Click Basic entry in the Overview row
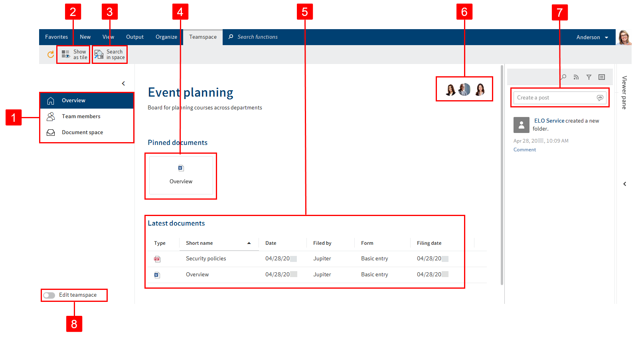This screenshot has height=337, width=644. coord(374,275)
